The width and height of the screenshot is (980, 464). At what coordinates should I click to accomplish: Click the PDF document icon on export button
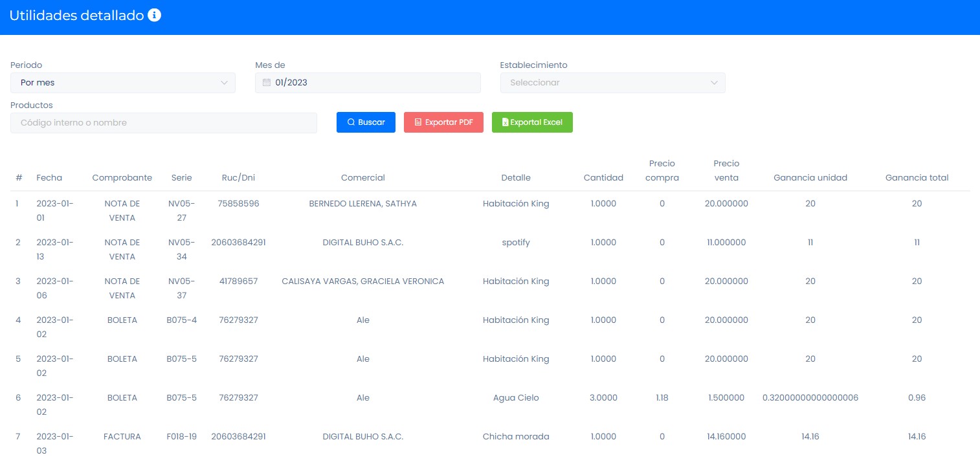418,122
